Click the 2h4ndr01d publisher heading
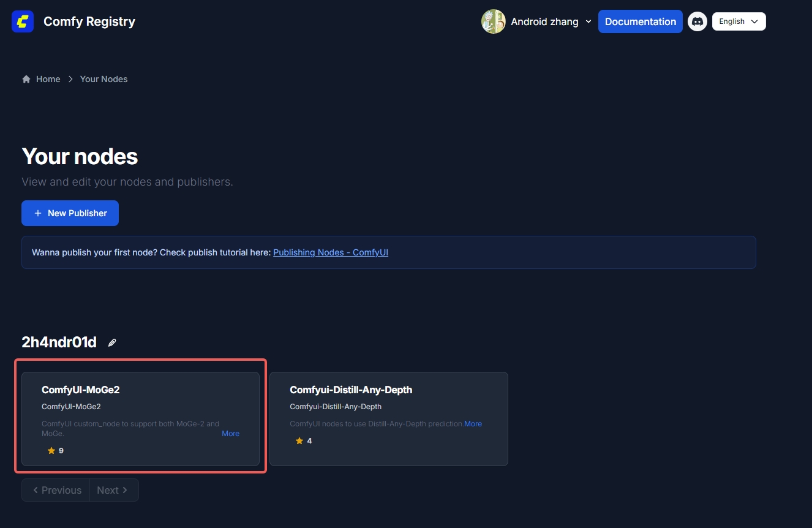 pyautogui.click(x=59, y=342)
